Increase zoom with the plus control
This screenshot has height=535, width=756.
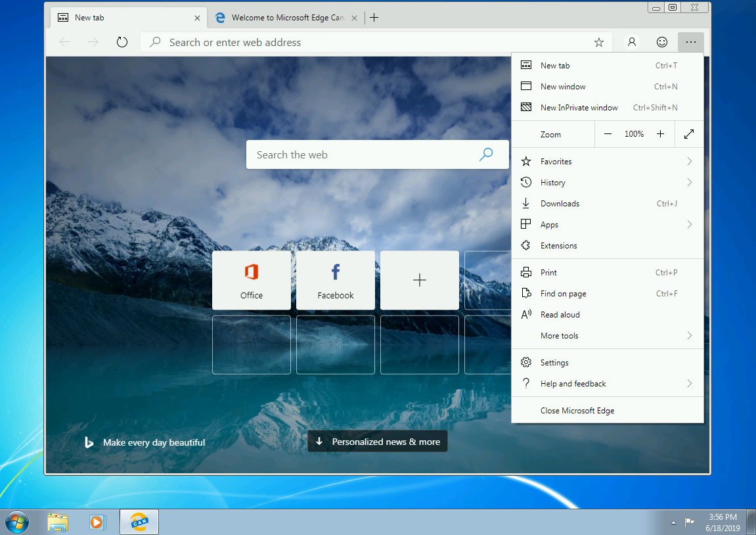(661, 133)
